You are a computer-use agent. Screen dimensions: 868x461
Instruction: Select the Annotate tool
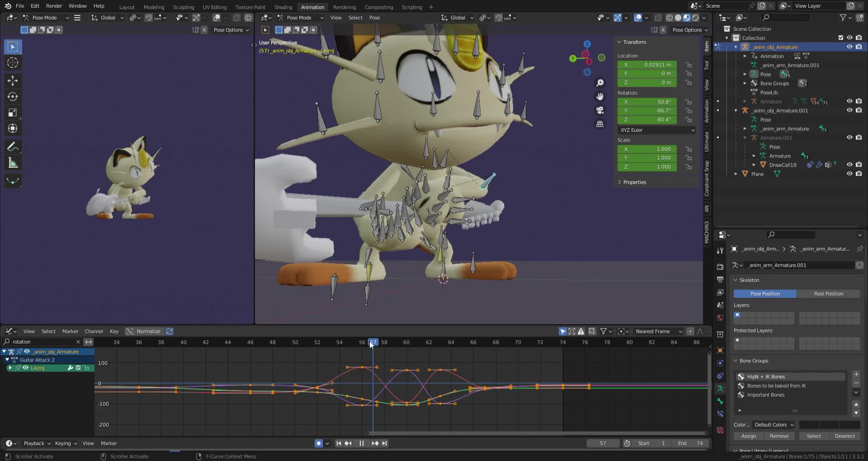point(12,146)
